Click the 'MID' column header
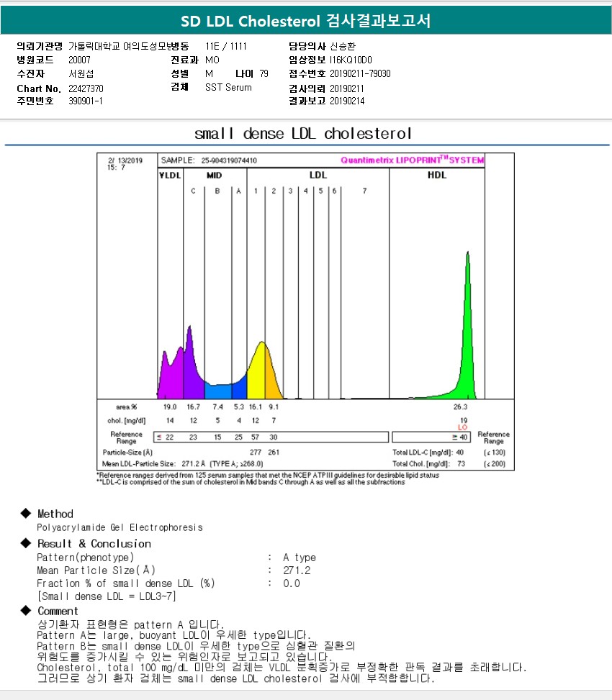This screenshot has width=612, height=700. [214, 176]
